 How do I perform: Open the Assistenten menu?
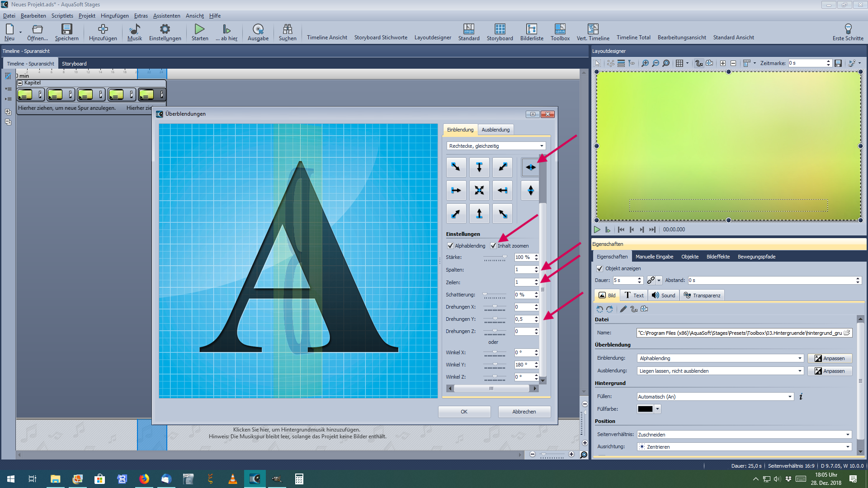[x=166, y=16]
